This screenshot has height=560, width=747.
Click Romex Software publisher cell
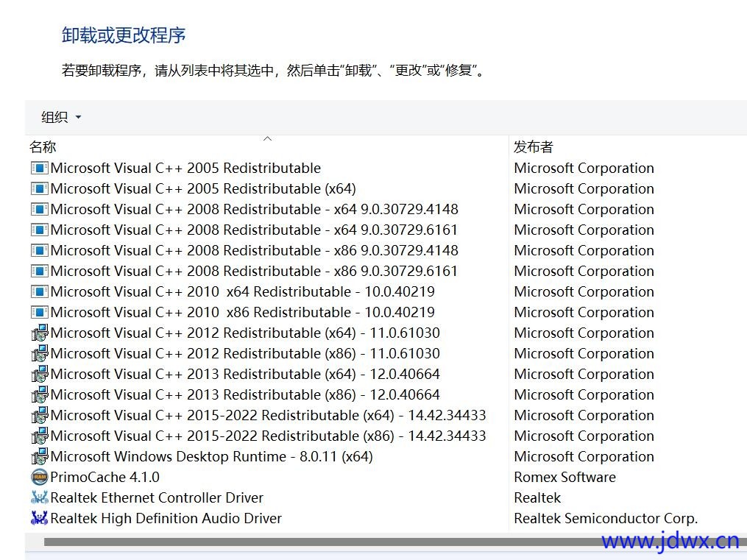pyautogui.click(x=565, y=477)
